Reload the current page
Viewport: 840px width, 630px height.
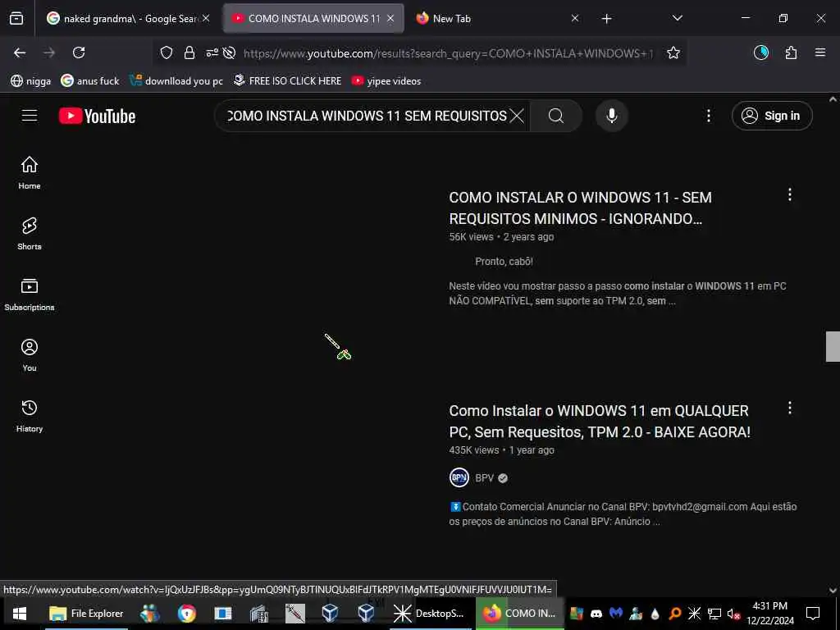[x=79, y=52]
